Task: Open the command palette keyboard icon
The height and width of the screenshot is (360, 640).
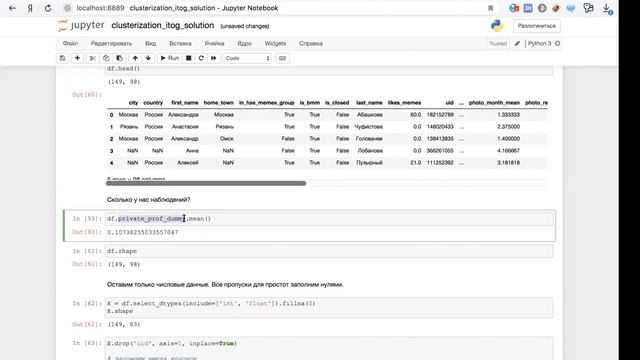Action: (282, 58)
